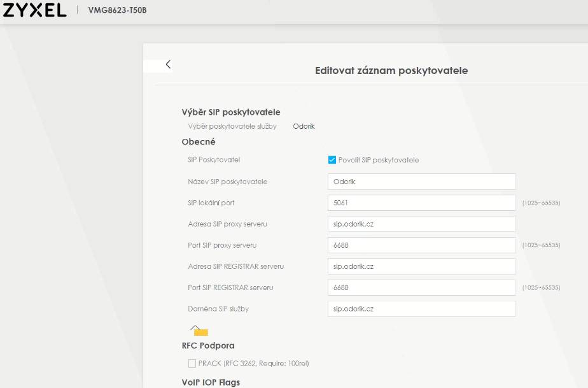This screenshot has height=388, width=588.
Task: Click the Adresa SIP REGISTRAR serveru field
Action: pos(421,266)
